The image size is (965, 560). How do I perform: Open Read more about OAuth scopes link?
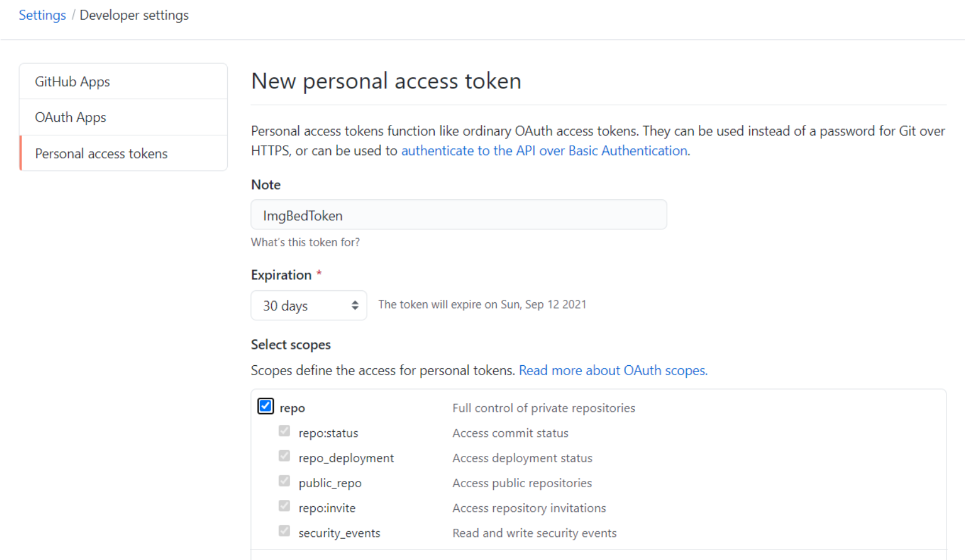click(613, 370)
